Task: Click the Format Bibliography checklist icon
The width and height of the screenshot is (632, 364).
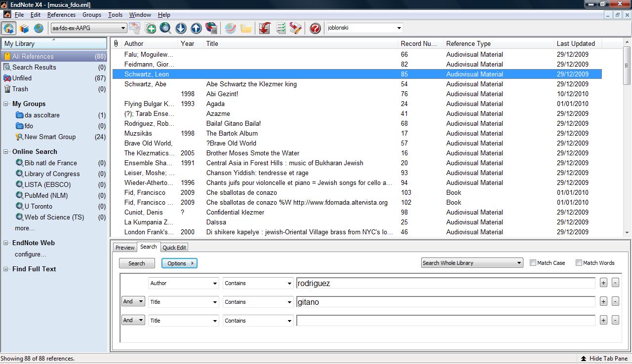Action: coord(280,28)
